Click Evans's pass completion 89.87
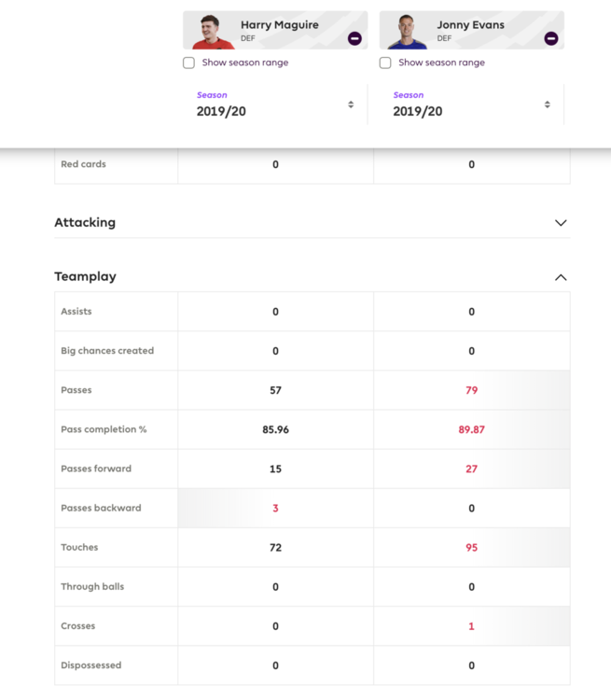 click(x=472, y=429)
